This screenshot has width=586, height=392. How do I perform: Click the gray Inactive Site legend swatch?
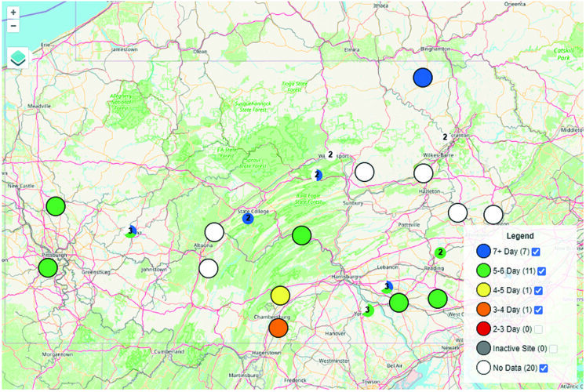483,348
